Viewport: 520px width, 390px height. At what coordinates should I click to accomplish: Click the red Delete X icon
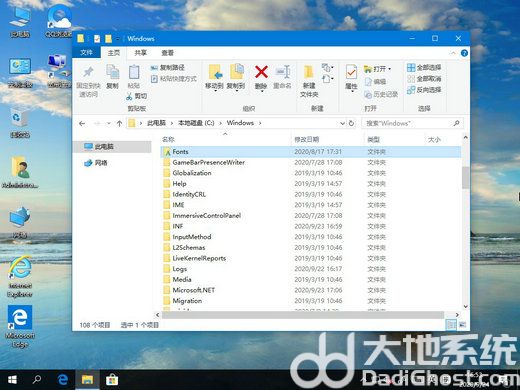[261, 72]
